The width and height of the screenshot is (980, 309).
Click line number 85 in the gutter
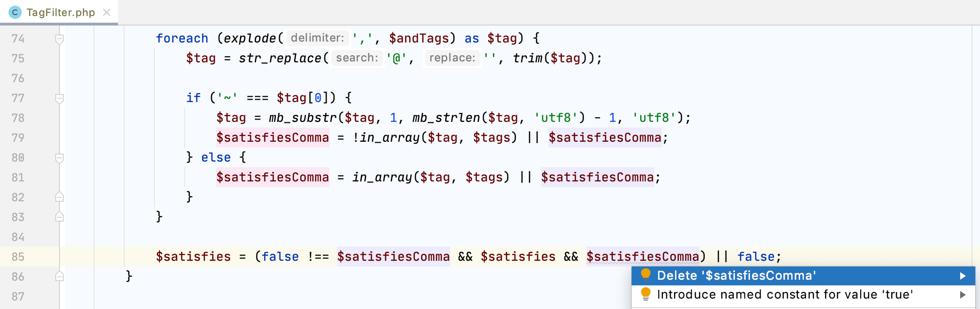click(18, 257)
